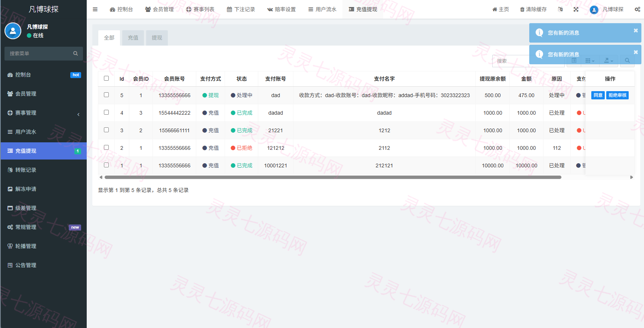Switch to the 全部 tab
Image resolution: width=644 pixels, height=328 pixels.
pos(109,38)
